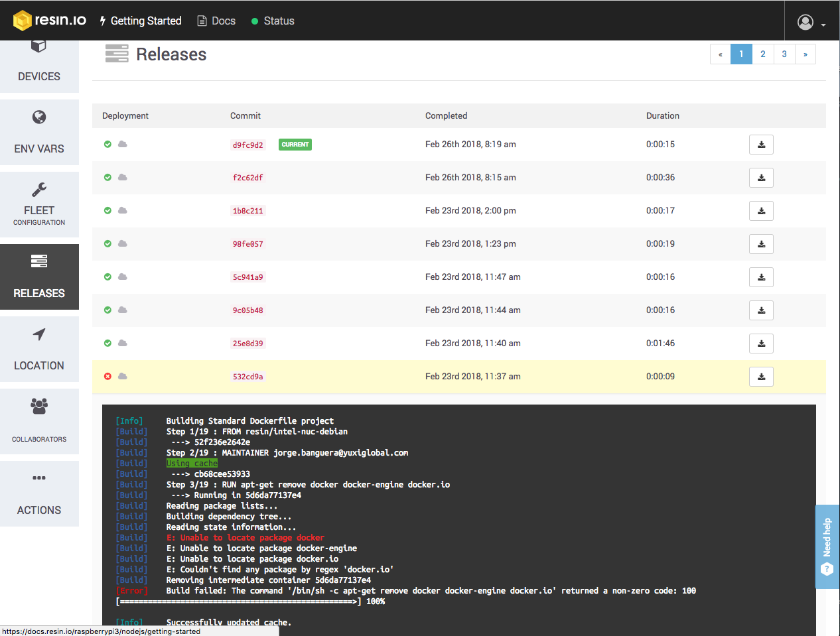Go to page 2 of releases
This screenshot has height=636, width=840.
[x=763, y=54]
